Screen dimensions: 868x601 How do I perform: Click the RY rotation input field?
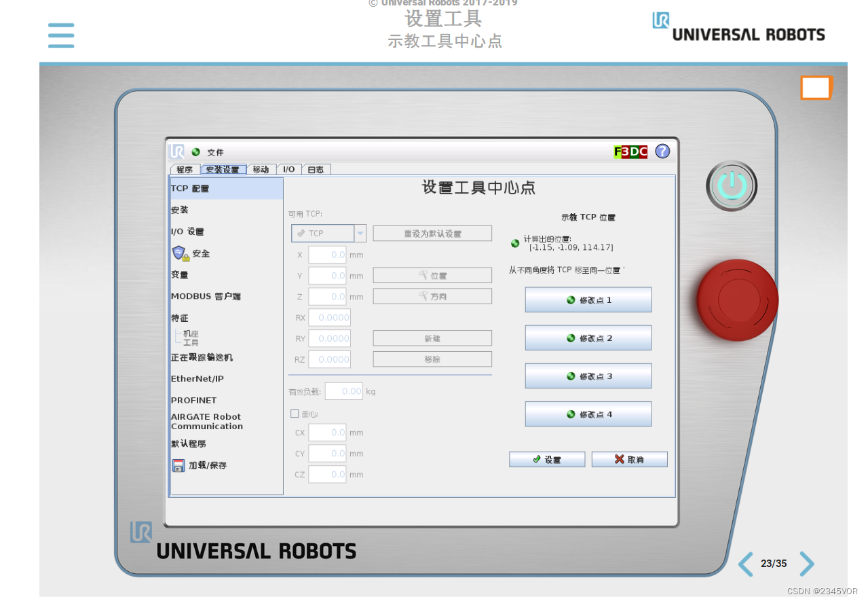point(329,338)
